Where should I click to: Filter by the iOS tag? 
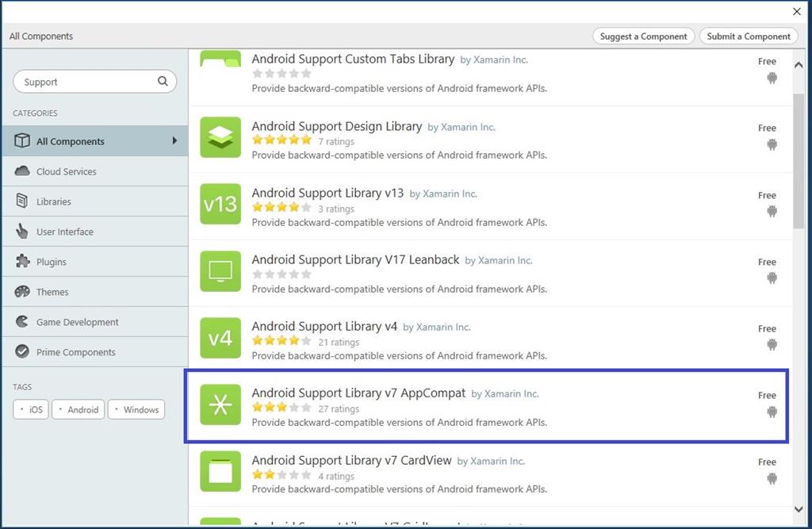coord(31,409)
